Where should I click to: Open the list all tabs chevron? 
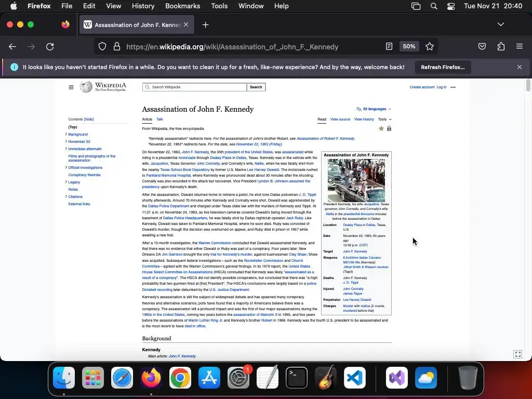tap(500, 24)
